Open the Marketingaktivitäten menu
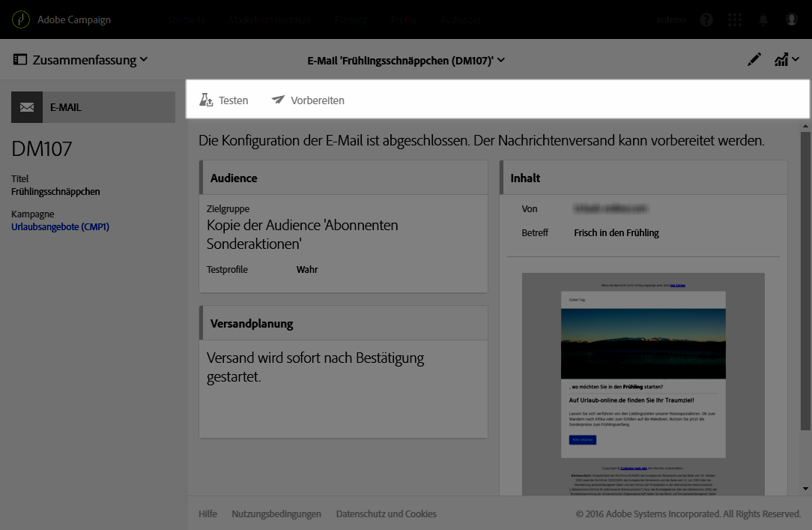This screenshot has height=530, width=812. pyautogui.click(x=270, y=19)
